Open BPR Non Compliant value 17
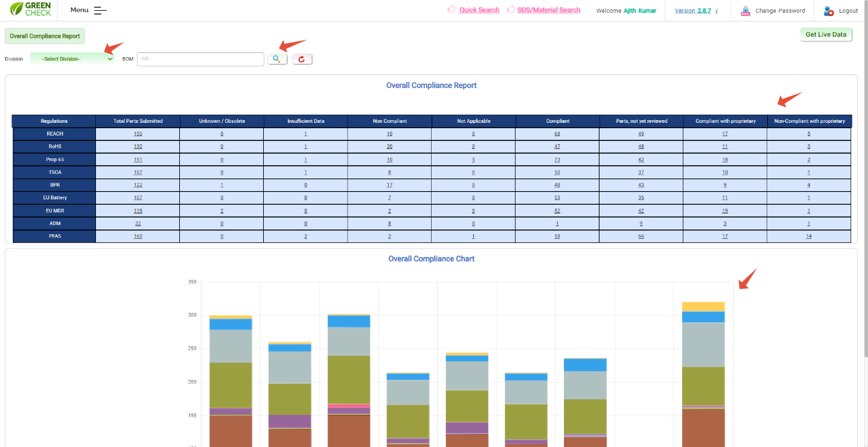Screen dimensions: 868x447 point(389,185)
